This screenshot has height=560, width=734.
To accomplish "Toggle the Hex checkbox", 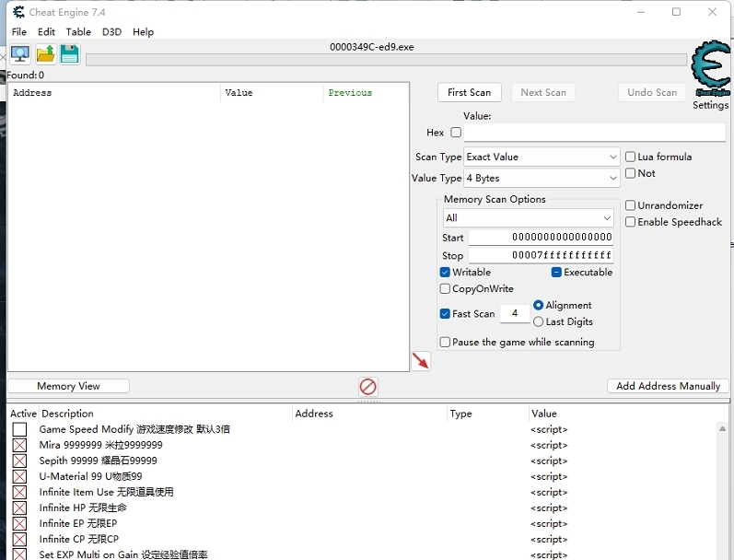I will (x=456, y=133).
